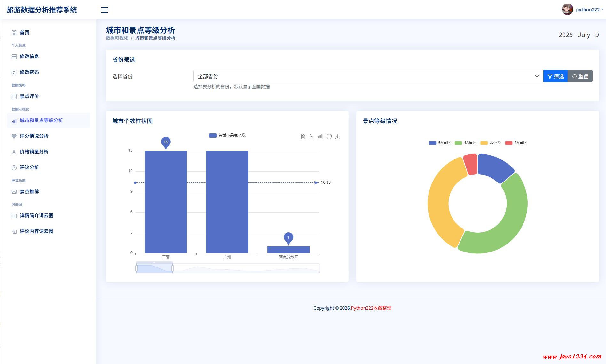The width and height of the screenshot is (606, 364).
Task: Click the 数据可视化 breadcrumb link
Action: pos(117,38)
